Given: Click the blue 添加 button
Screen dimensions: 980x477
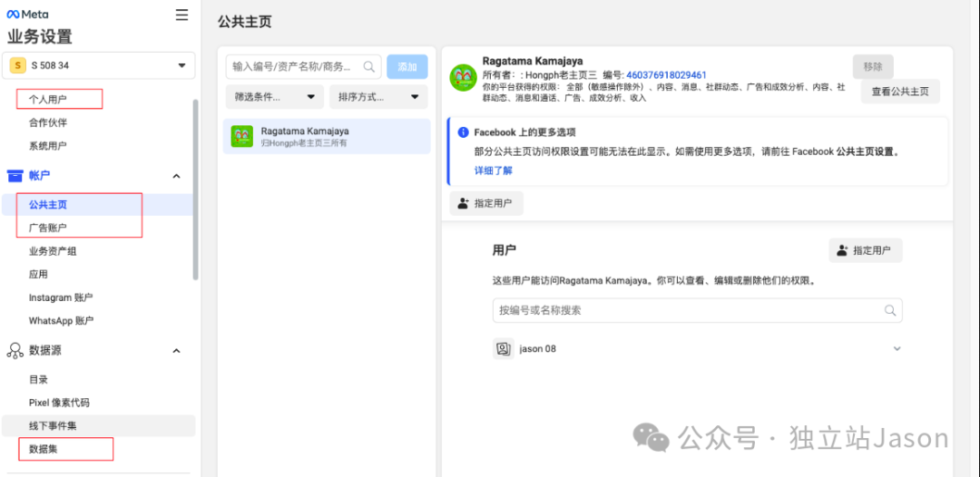Looking at the screenshot, I should 407,66.
